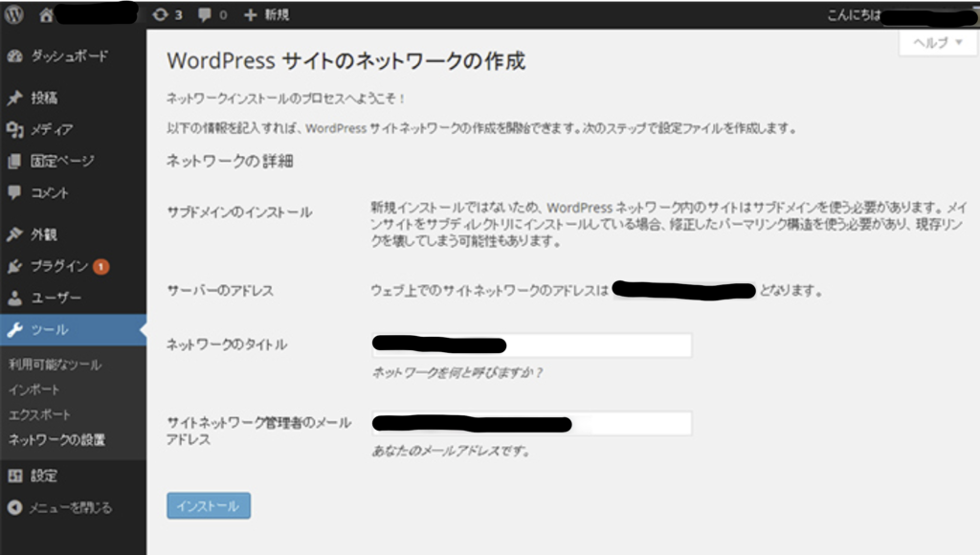Open 利用可能なツール submenu link
This screenshot has height=555, width=980.
coord(55,365)
